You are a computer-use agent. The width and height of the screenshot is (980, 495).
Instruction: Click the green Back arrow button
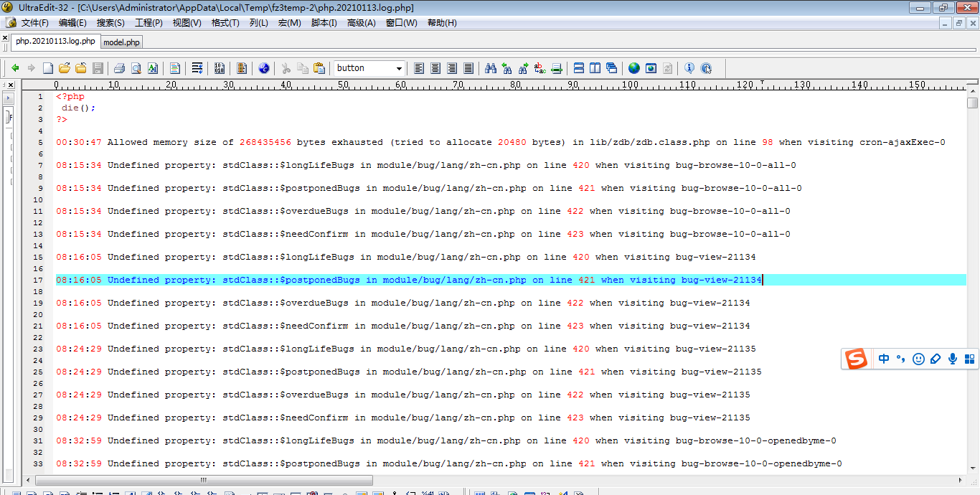[x=15, y=68]
